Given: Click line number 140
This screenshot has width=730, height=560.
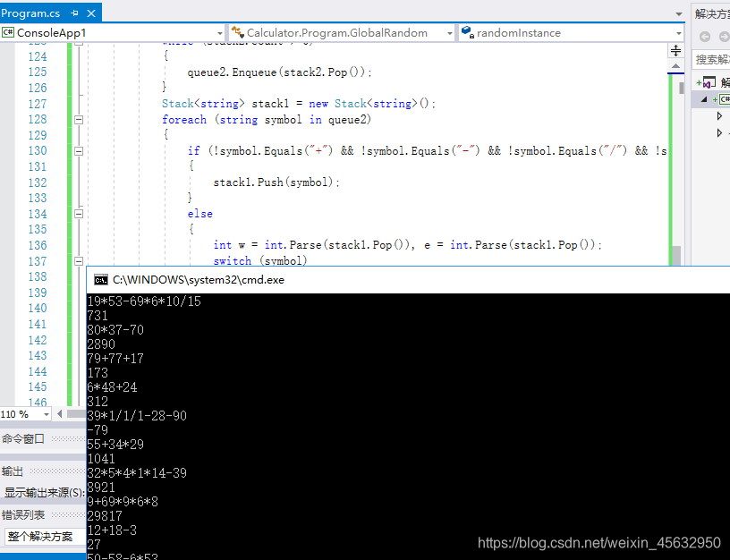Looking at the screenshot, I should click(x=38, y=308).
